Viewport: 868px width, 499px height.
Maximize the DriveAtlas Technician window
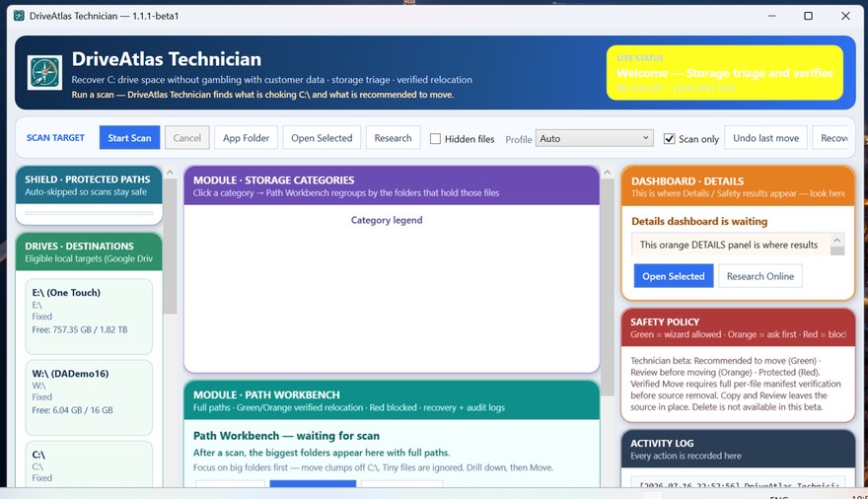coord(808,16)
